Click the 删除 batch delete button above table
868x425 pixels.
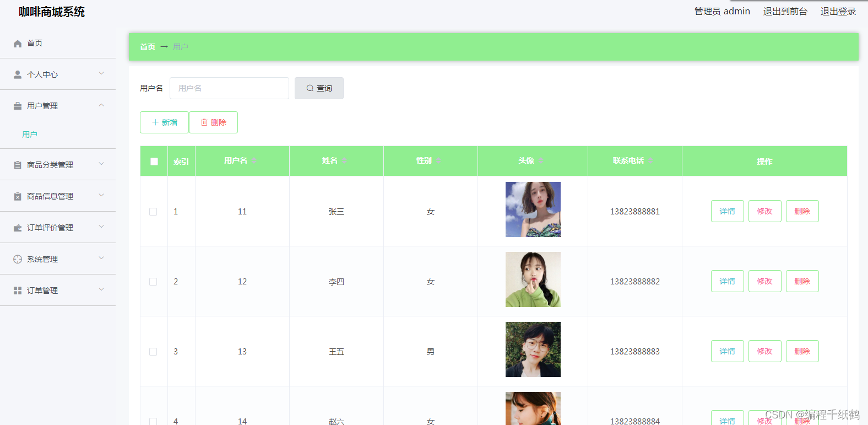coord(213,122)
